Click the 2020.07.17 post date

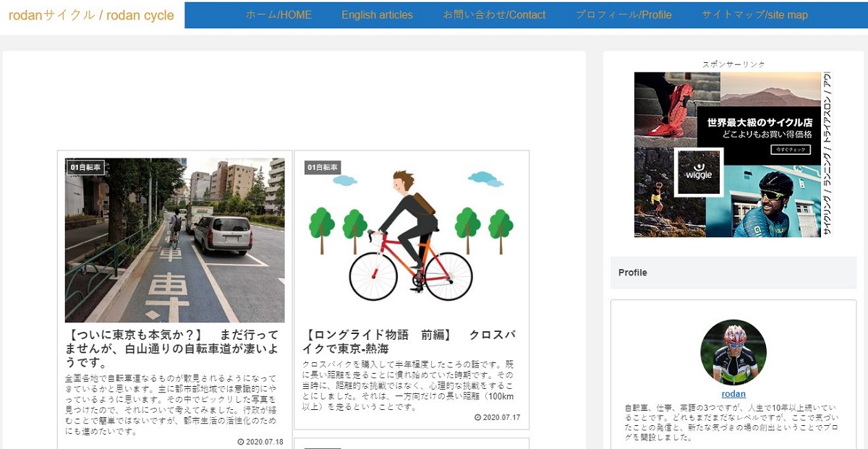501,417
